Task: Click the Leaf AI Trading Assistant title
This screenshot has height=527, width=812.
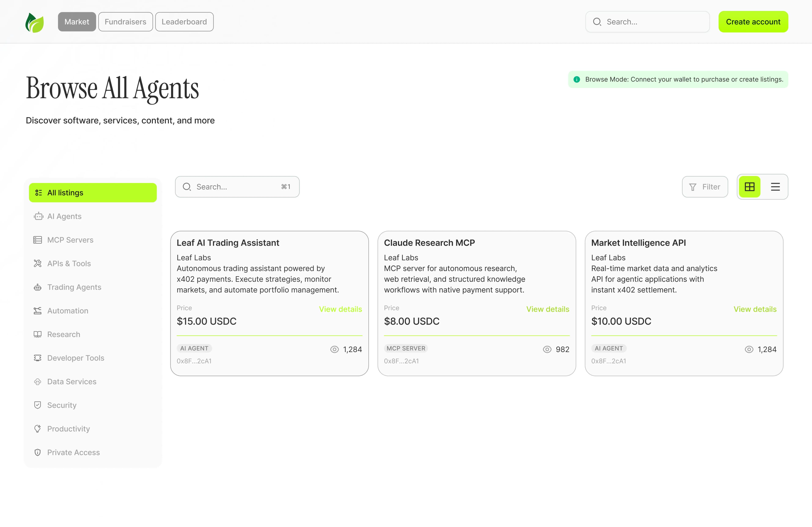Action: coord(228,243)
